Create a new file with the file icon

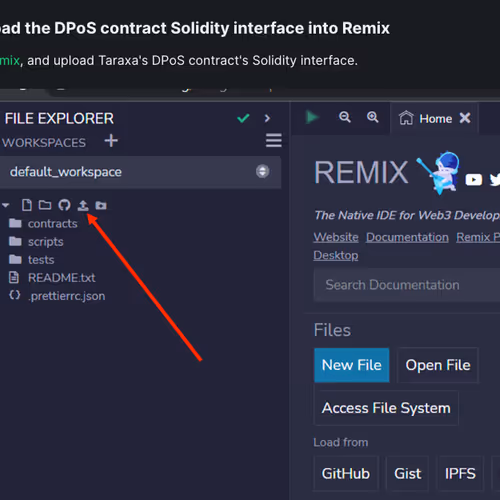[x=27, y=205]
